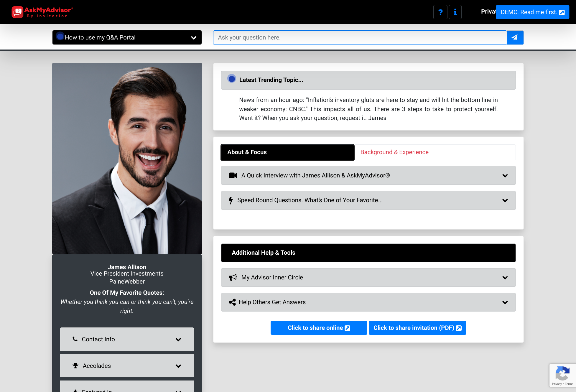Click the PaineWebber company text
Image resolution: width=576 pixels, height=392 pixels.
pos(127,281)
